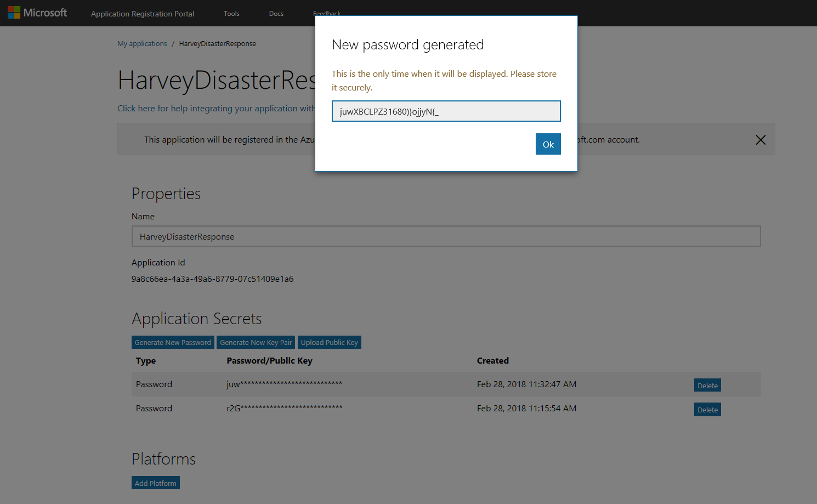Delete the r2G password entry
The image size is (817, 504).
[x=707, y=410]
